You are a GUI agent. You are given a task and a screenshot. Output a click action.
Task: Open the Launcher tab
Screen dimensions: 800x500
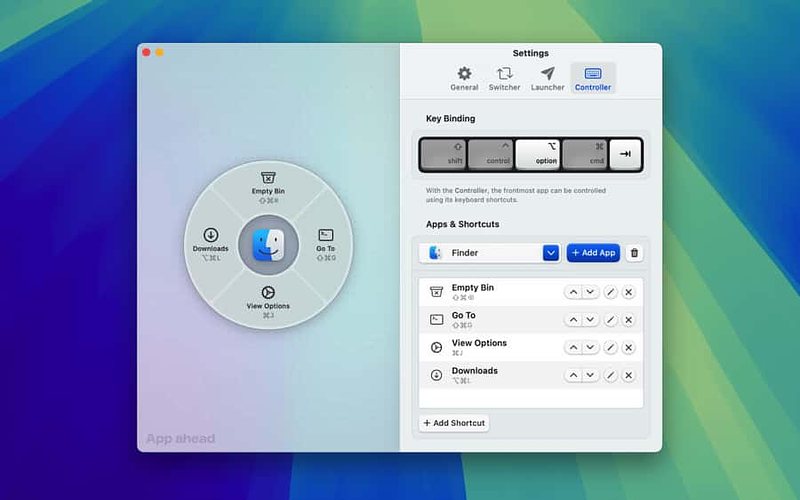click(547, 79)
